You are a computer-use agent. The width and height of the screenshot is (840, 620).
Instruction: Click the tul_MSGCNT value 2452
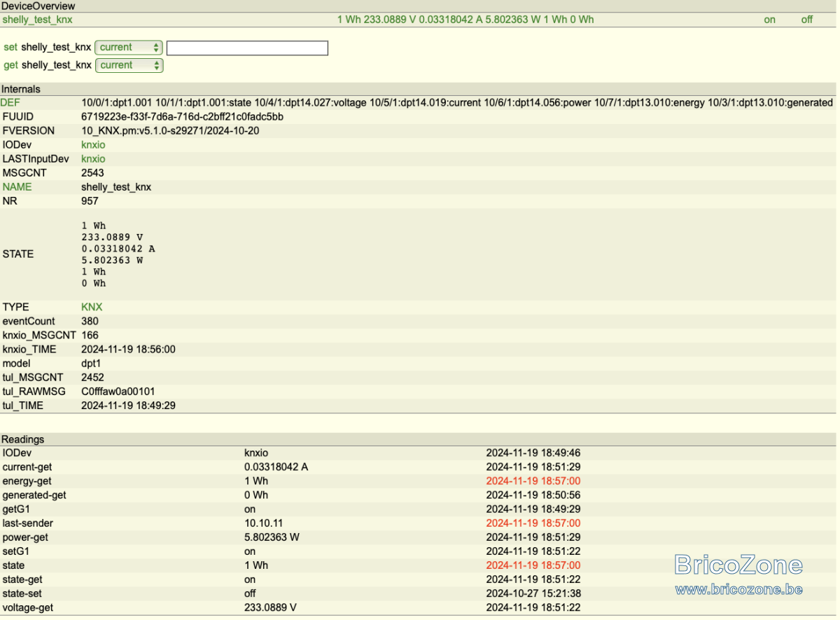[92, 377]
